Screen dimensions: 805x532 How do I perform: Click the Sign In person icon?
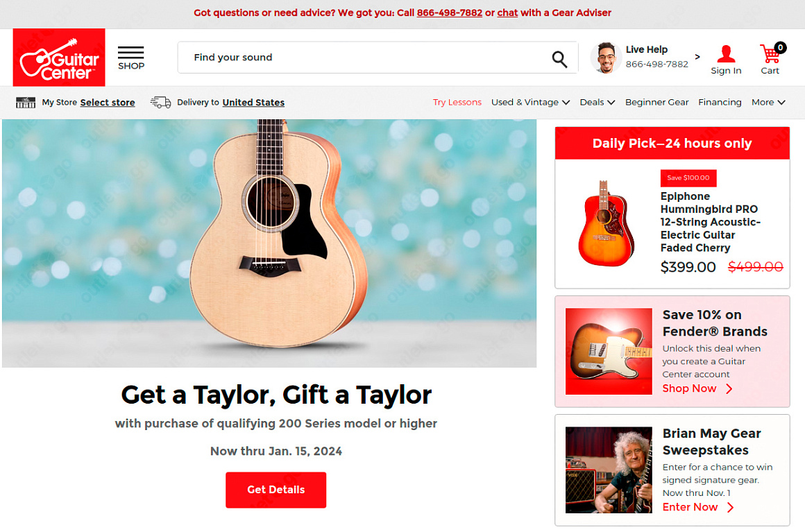[725, 53]
